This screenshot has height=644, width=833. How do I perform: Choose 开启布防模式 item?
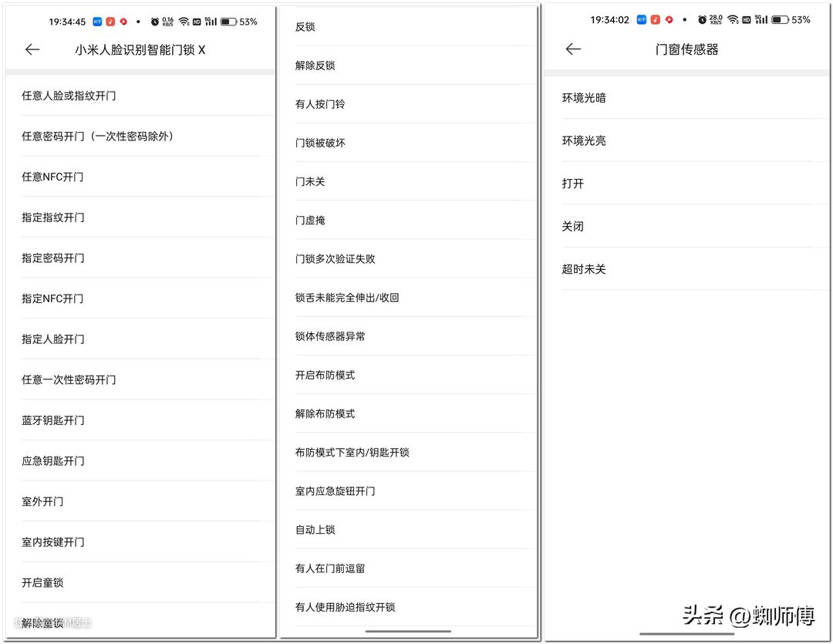click(409, 375)
